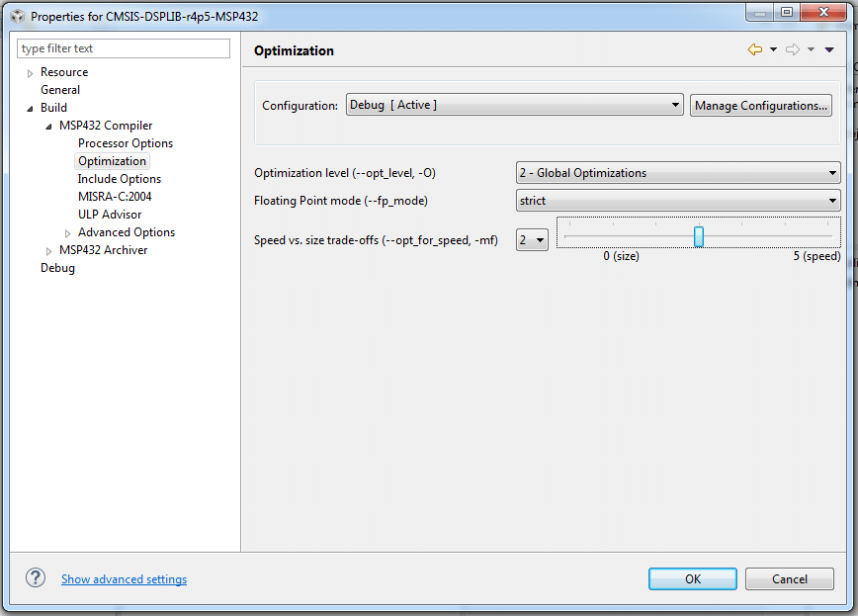
Task: Open the Configuration dropdown showing Debug Active
Action: (675, 104)
